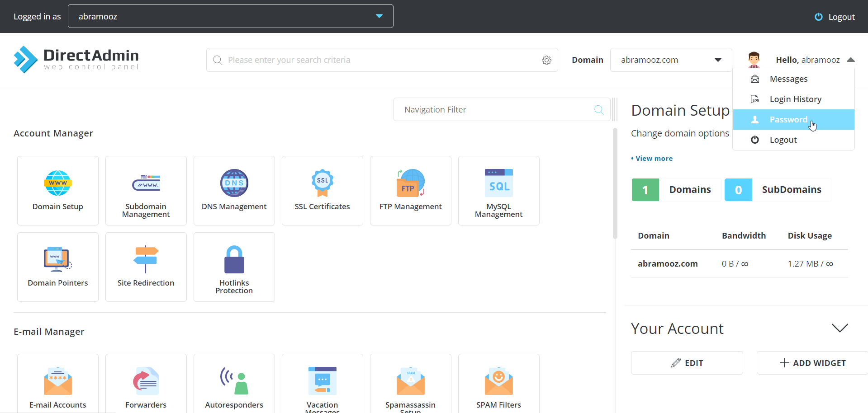The image size is (868, 413).
Task: Focus the main search criteria field
Action: coord(382,60)
